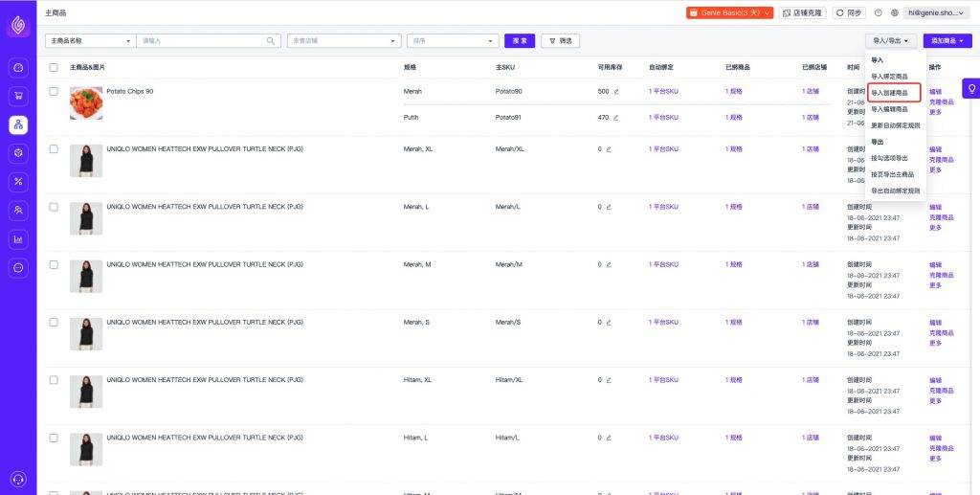This screenshot has height=495, width=980.
Task: Edit stock pencil for Merah/S row
Action: coord(609,323)
